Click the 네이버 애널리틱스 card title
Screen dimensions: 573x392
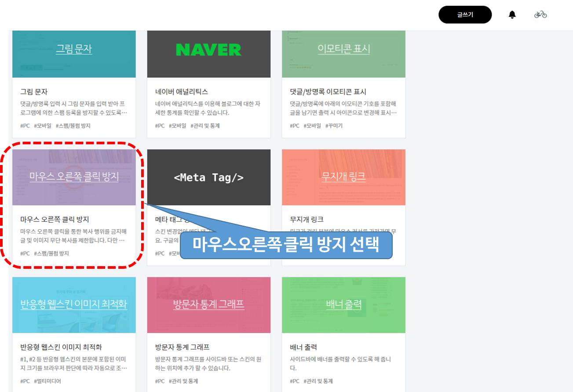(182, 92)
